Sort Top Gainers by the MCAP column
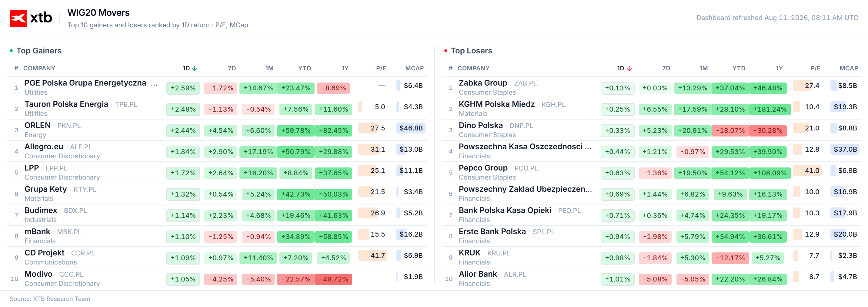 pos(414,69)
